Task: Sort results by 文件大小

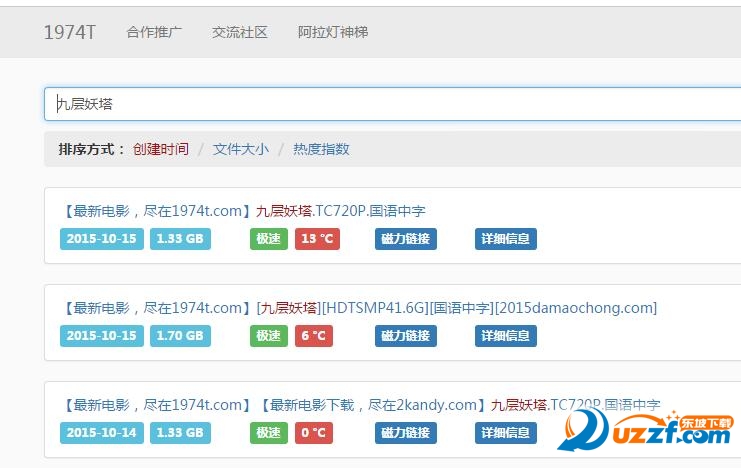Action: pyautogui.click(x=241, y=149)
